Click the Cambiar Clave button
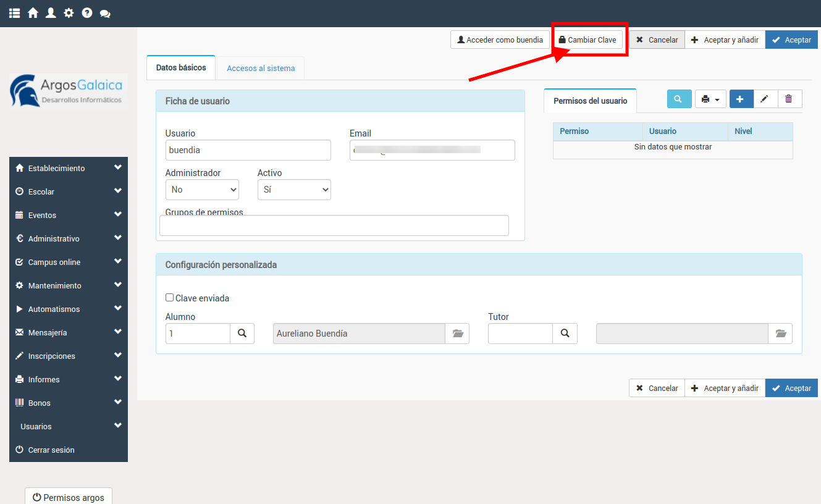The image size is (821, 504). tap(587, 40)
